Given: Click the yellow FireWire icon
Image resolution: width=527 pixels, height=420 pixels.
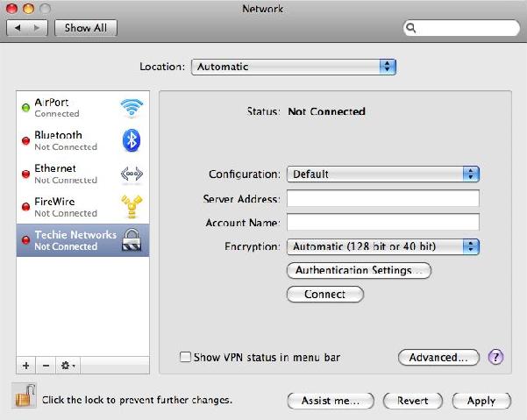Looking at the screenshot, I should pyautogui.click(x=132, y=206).
